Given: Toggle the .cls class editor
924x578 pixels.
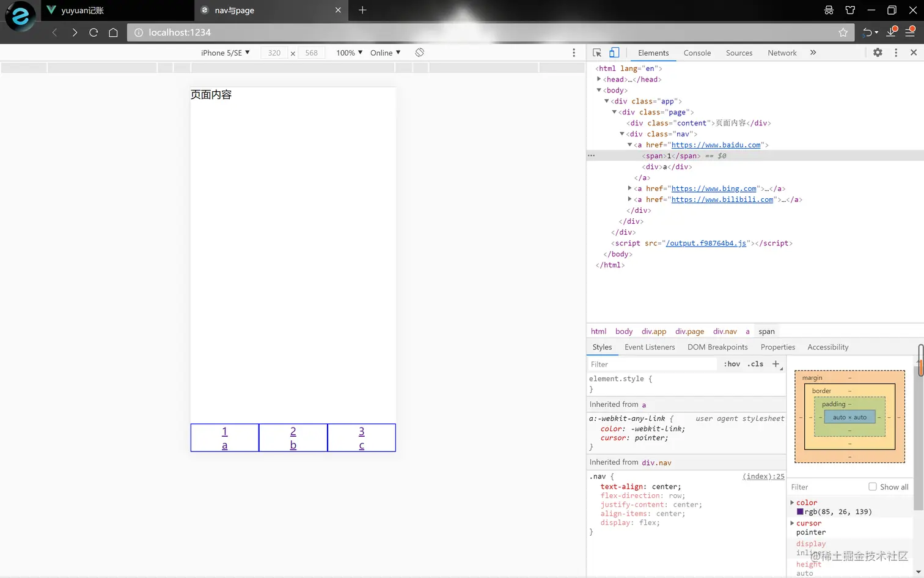Looking at the screenshot, I should [x=756, y=364].
